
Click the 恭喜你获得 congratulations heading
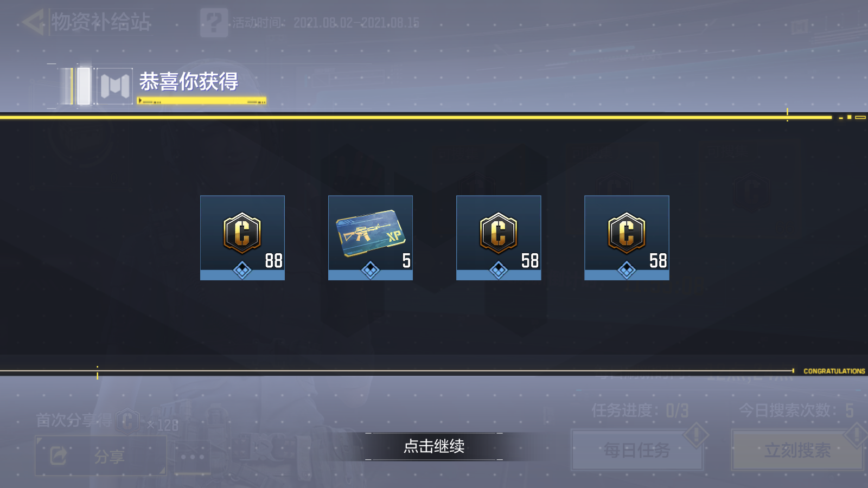[x=189, y=81]
